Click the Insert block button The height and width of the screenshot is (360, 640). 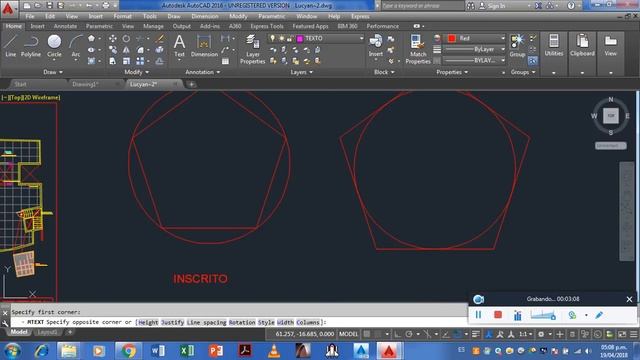pyautogui.click(x=376, y=45)
